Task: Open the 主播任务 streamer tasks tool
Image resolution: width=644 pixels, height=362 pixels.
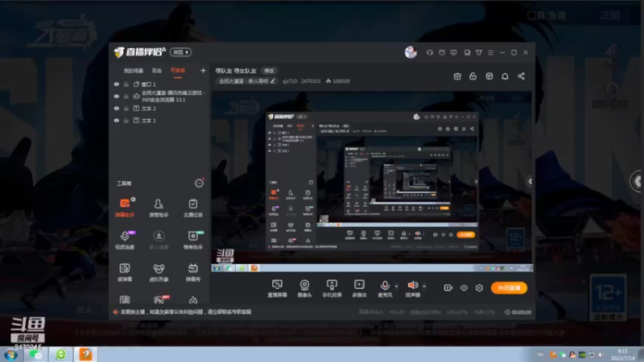Action: [x=192, y=208]
